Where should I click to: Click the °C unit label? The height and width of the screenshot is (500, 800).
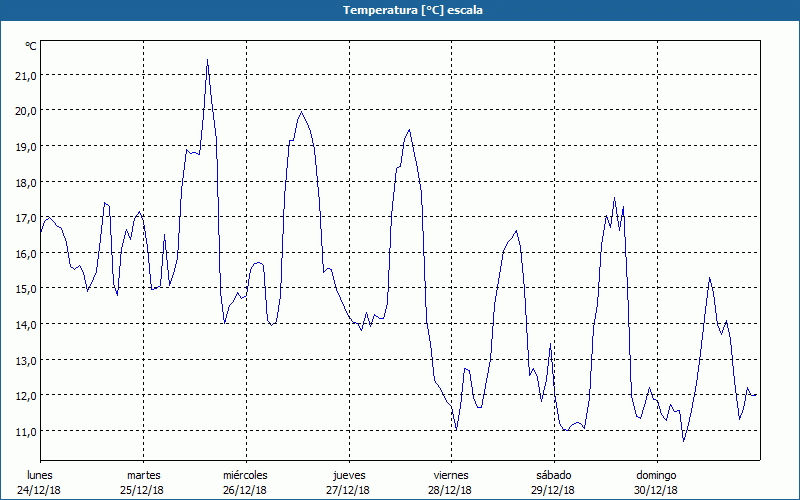pyautogui.click(x=31, y=46)
